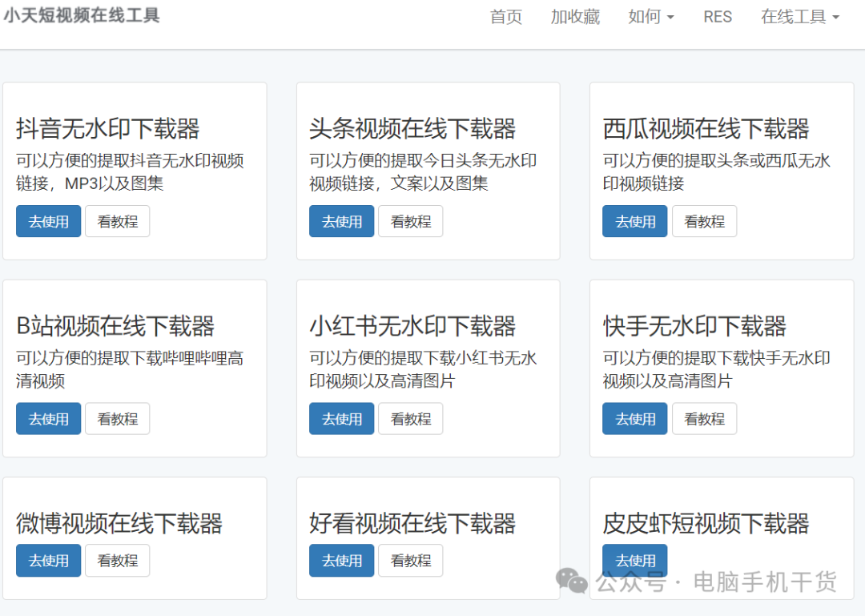
Task: Open 看教程 for 好看视频在线下载器
Action: (410, 561)
